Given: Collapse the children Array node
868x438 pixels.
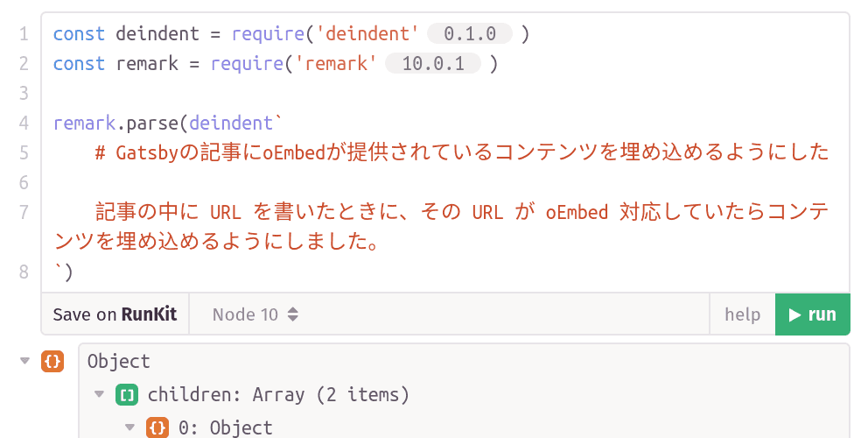Looking at the screenshot, I should point(99,395).
